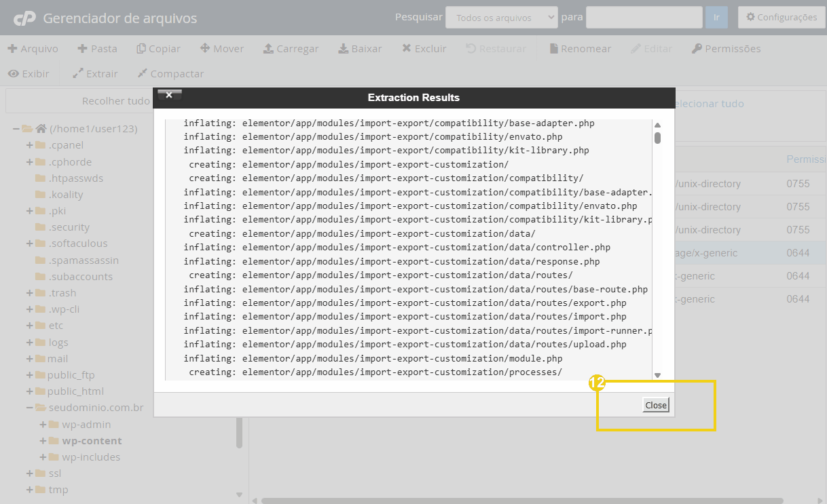Close the Extraction Results dialog with X
The width and height of the screenshot is (827, 504).
[169, 95]
